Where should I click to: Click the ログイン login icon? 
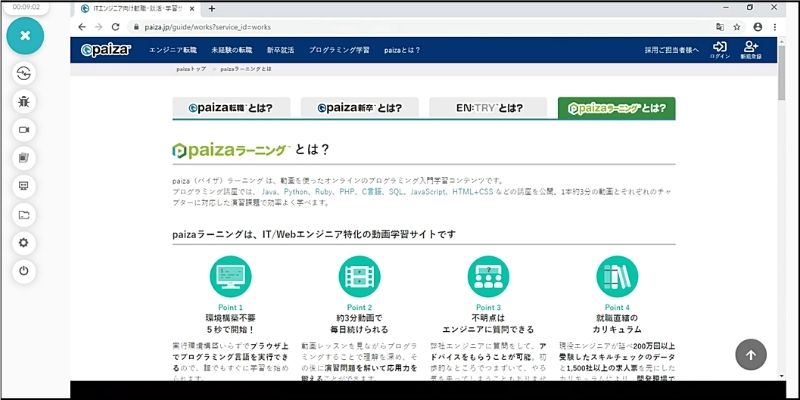tap(720, 50)
